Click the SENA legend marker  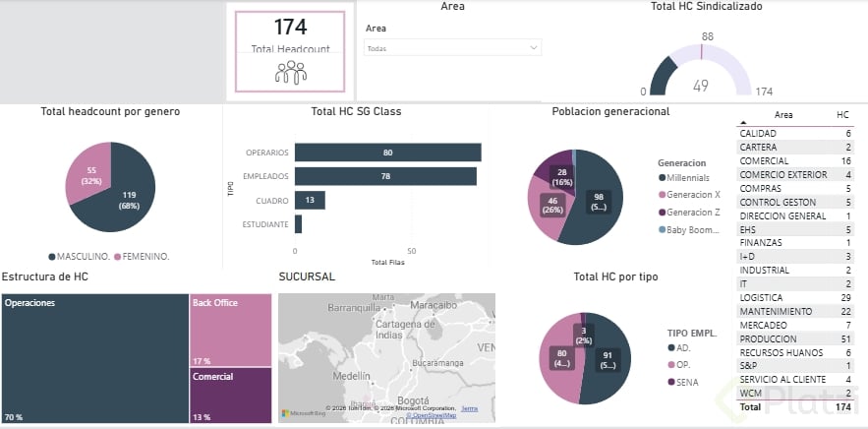pyautogui.click(x=672, y=382)
